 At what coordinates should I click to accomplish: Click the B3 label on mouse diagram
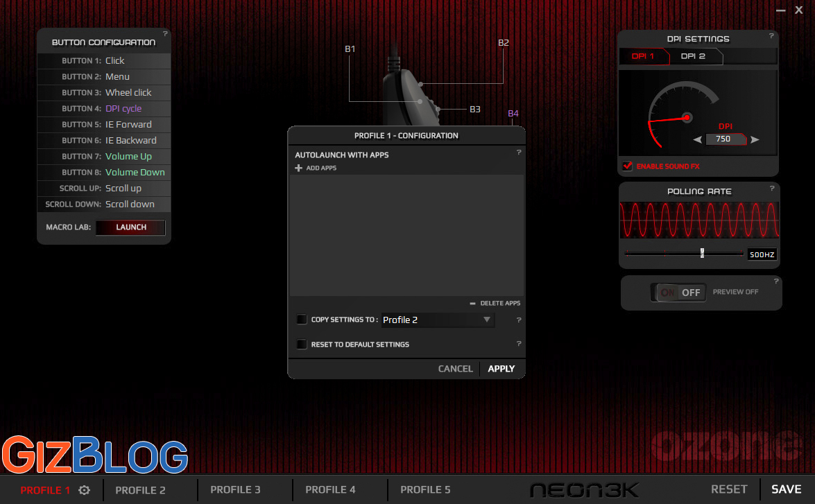[475, 109]
